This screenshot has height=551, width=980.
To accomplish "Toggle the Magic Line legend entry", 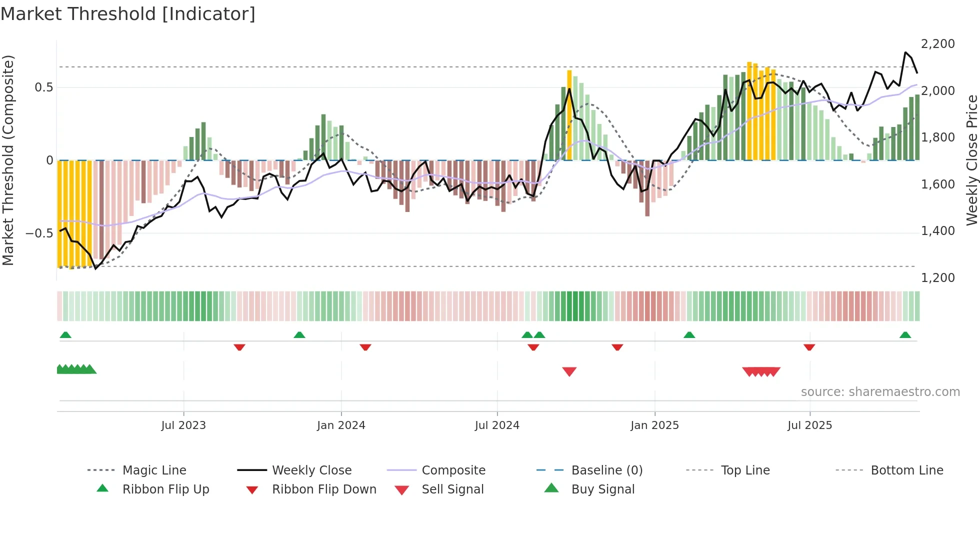I will (x=154, y=470).
